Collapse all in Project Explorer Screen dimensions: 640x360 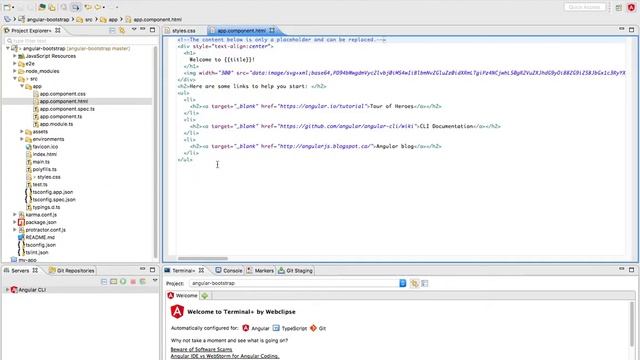click(112, 31)
